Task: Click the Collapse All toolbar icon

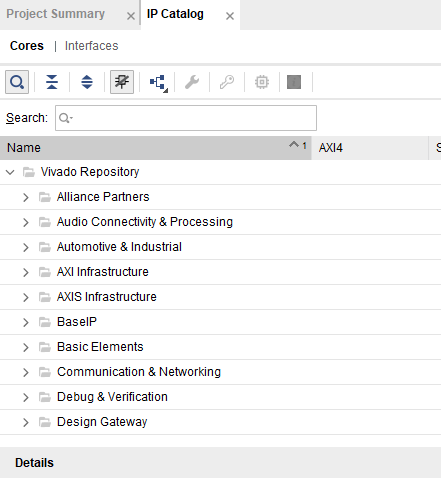Action: coord(52,82)
